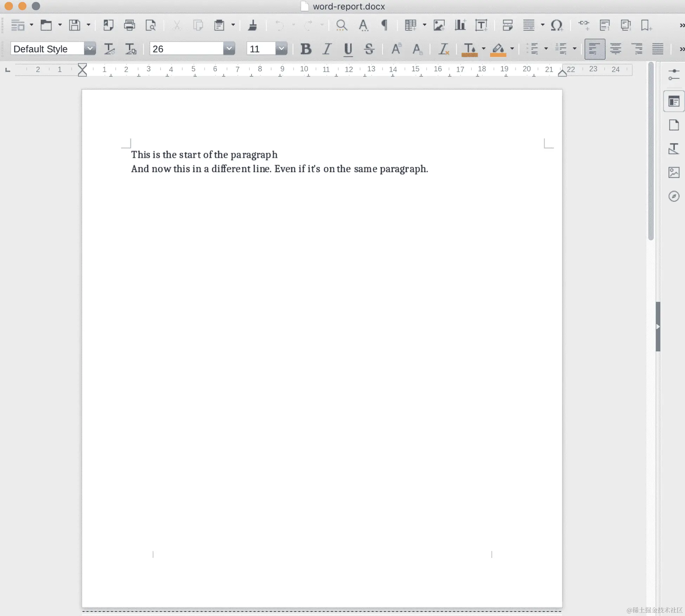Click the text 'This is the start of the paragraph'
This screenshot has width=685, height=616.
pos(204,155)
